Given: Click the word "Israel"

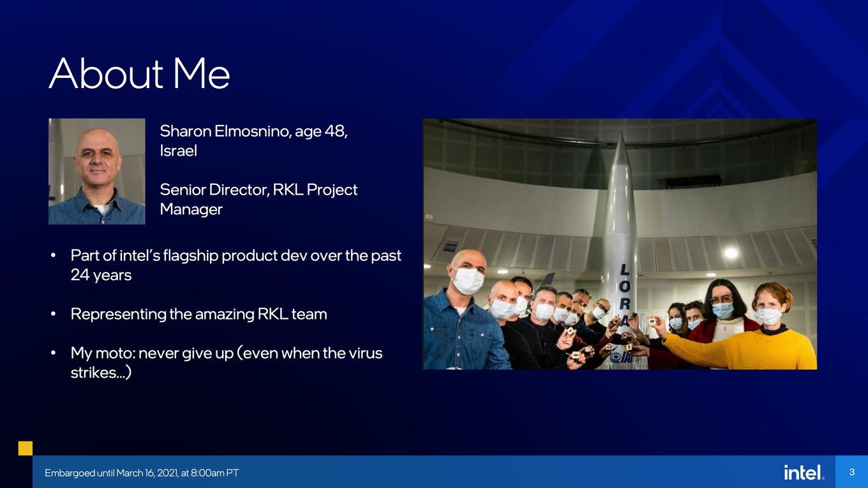Looking at the screenshot, I should (178, 151).
